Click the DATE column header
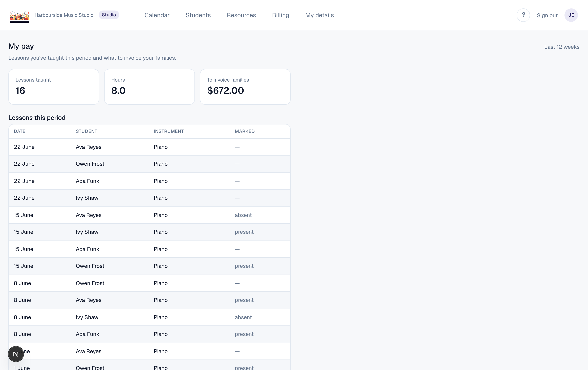The width and height of the screenshot is (588, 370). [20, 131]
